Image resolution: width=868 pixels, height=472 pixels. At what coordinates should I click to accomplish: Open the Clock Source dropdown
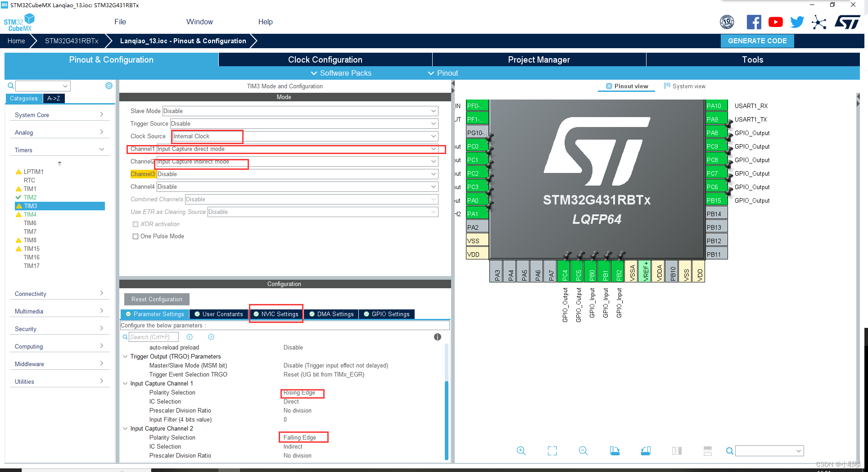pos(305,136)
